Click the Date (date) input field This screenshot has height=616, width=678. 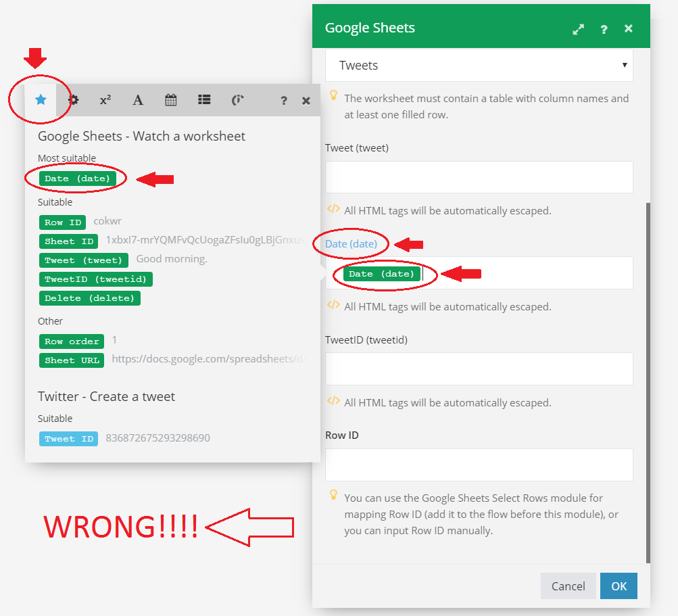[479, 273]
